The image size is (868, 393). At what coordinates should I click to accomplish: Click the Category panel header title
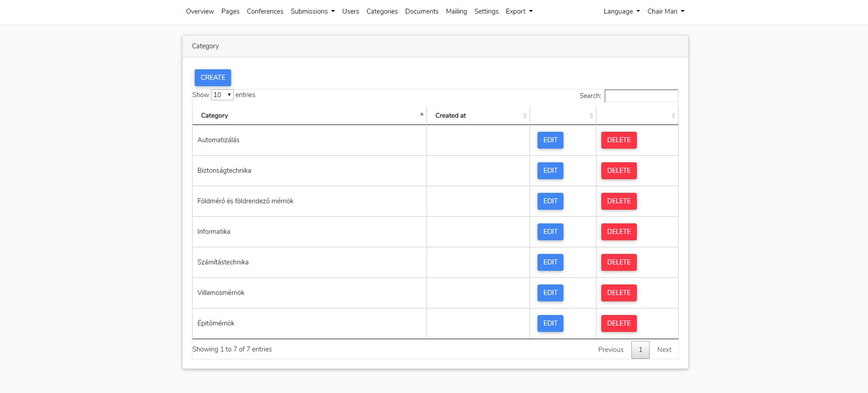coord(205,46)
